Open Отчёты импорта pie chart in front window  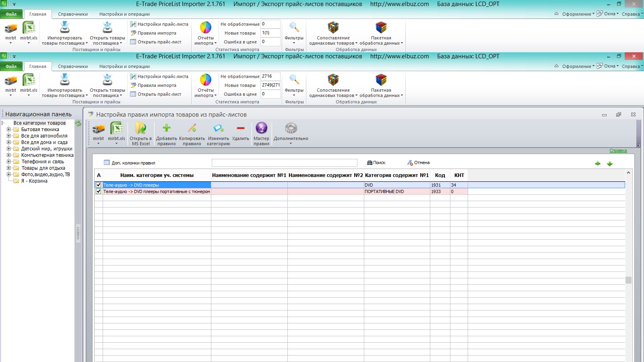click(x=205, y=85)
